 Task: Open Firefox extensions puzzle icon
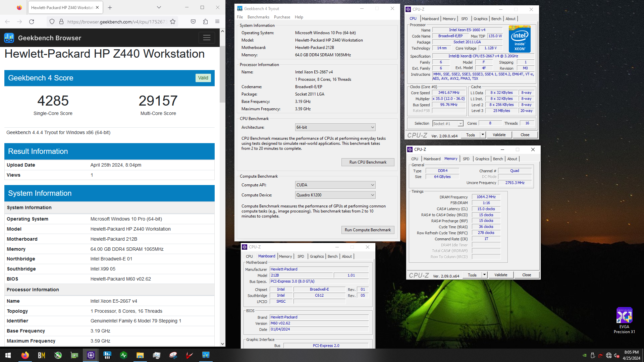205,22
